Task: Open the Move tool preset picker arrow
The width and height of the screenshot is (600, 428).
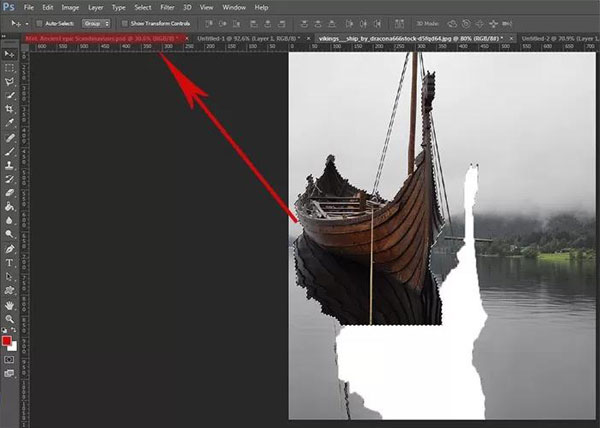Action: coord(27,24)
